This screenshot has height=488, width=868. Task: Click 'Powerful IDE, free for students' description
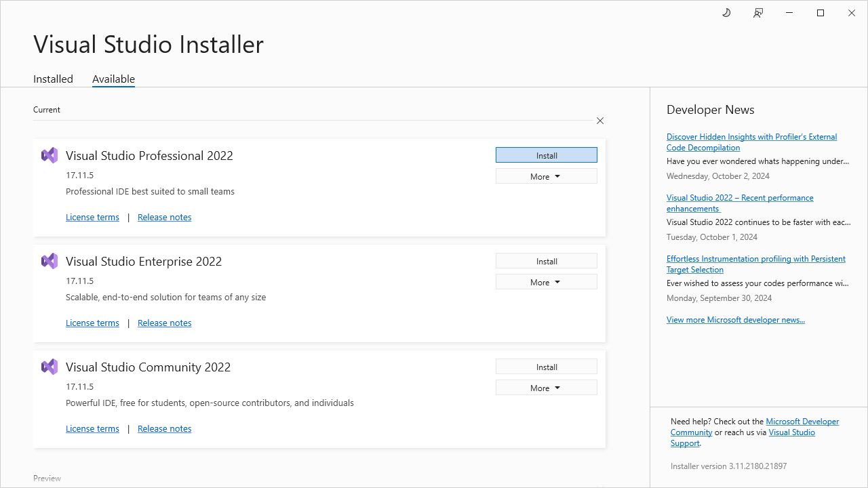210,403
